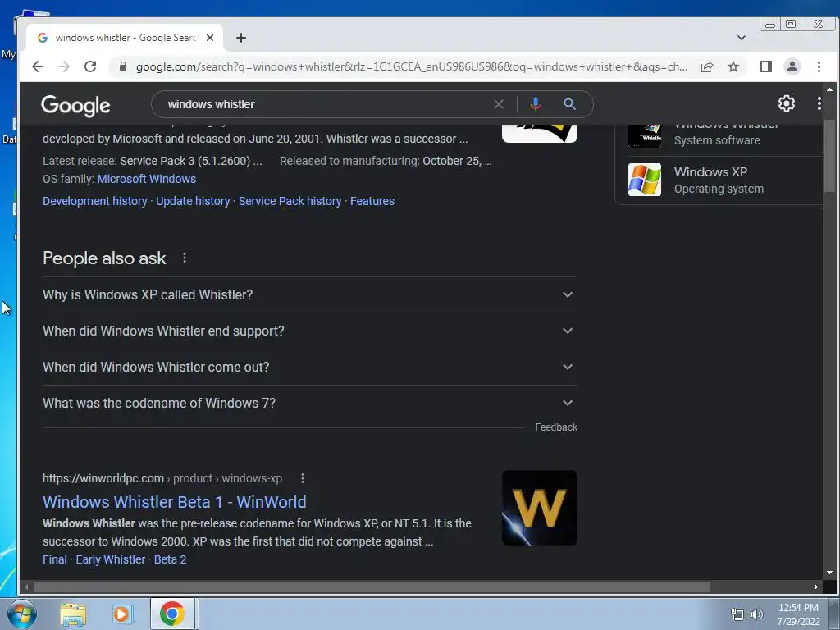Image resolution: width=840 pixels, height=630 pixels.
Task: Expand What was the codename of Windows 7
Action: (309, 403)
